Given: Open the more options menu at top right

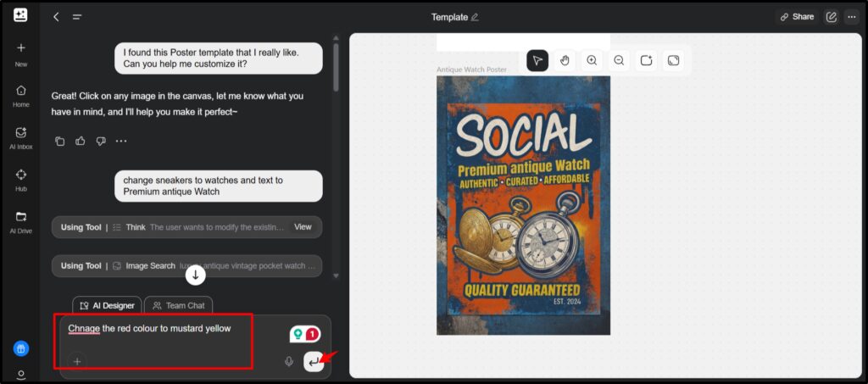Looking at the screenshot, I should tap(851, 17).
